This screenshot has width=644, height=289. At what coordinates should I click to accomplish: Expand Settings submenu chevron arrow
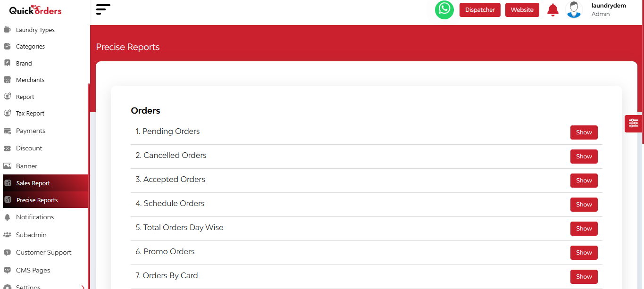(x=83, y=287)
